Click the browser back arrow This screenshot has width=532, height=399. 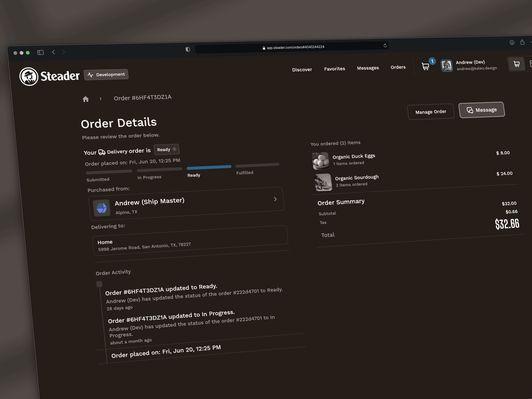(54, 52)
